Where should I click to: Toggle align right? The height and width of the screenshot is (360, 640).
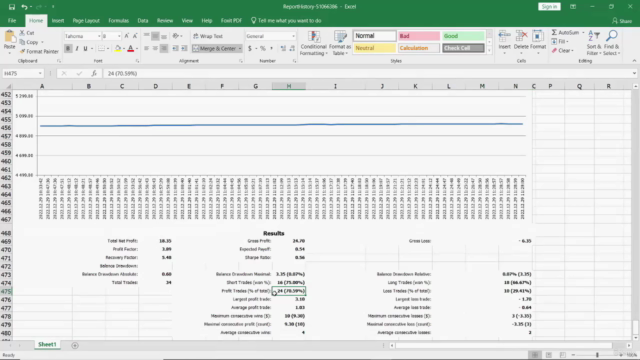[164, 49]
